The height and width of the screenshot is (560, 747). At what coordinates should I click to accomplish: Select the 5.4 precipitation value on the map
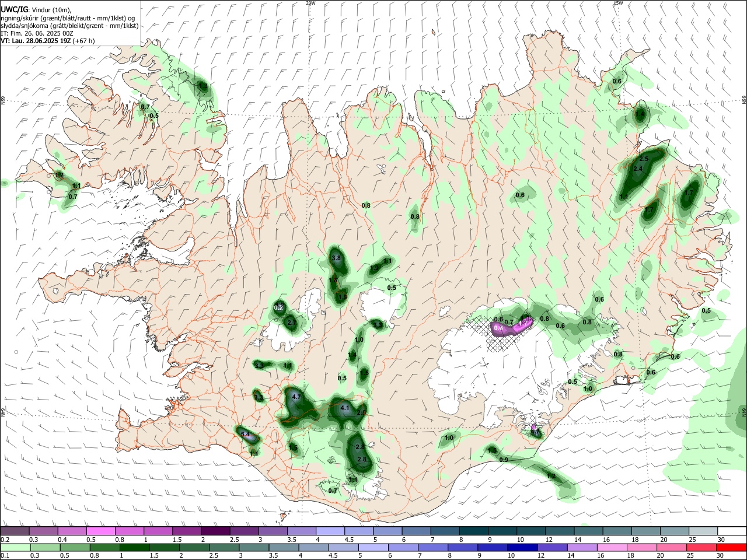tap(245, 435)
